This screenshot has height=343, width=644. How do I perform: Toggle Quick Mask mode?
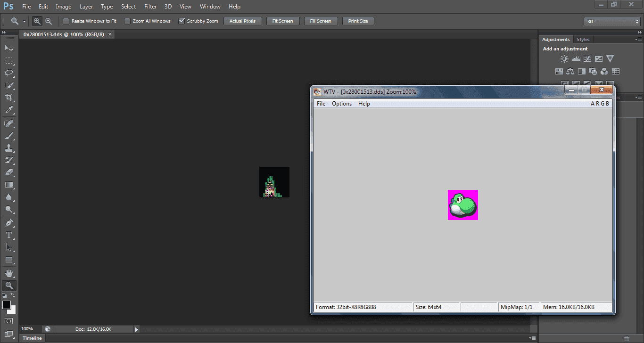(x=9, y=321)
